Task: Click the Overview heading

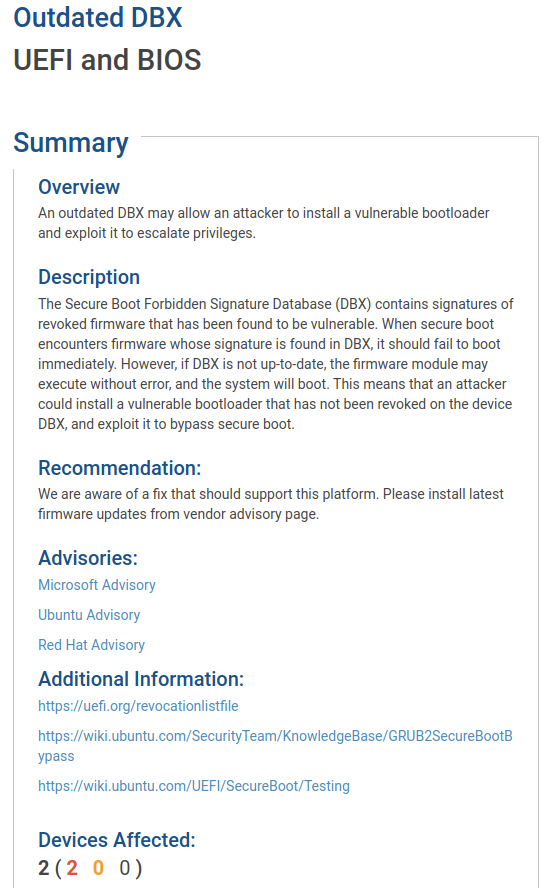Action: click(79, 187)
